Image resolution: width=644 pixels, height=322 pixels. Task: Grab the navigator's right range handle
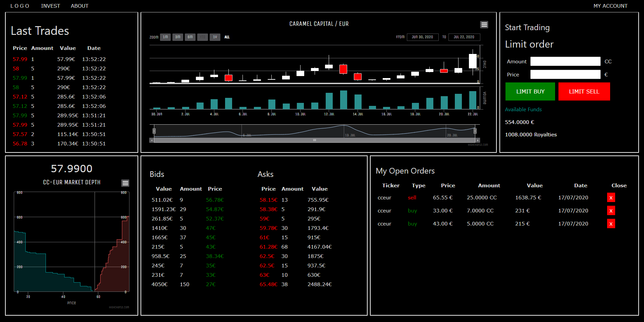(475, 131)
